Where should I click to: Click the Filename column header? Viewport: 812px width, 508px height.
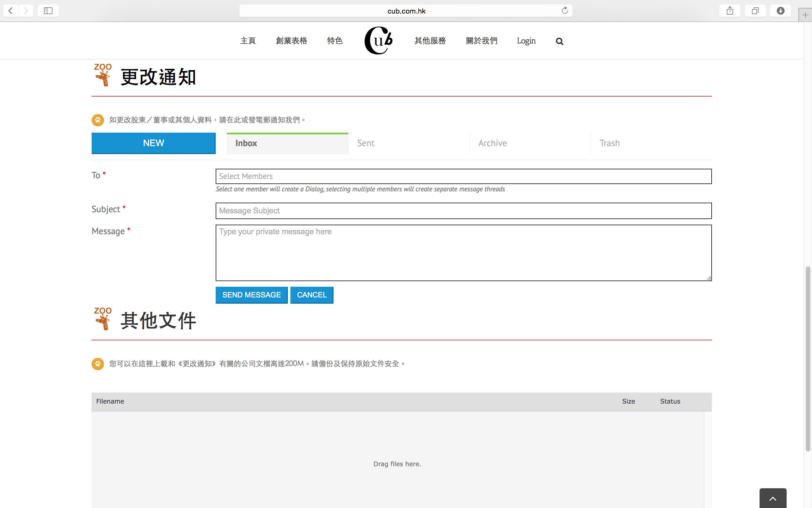pos(110,401)
